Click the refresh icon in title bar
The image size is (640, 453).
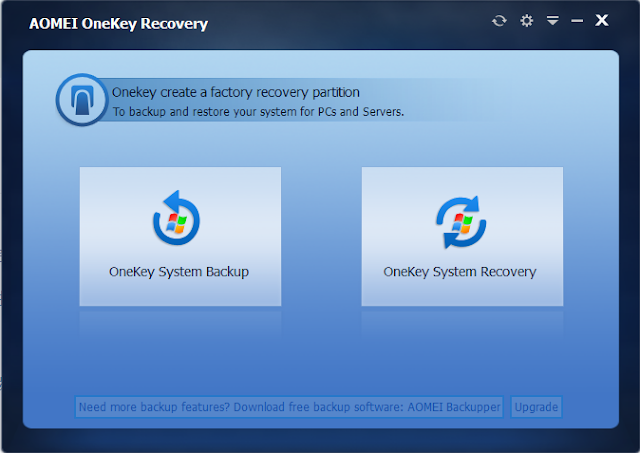click(x=499, y=20)
